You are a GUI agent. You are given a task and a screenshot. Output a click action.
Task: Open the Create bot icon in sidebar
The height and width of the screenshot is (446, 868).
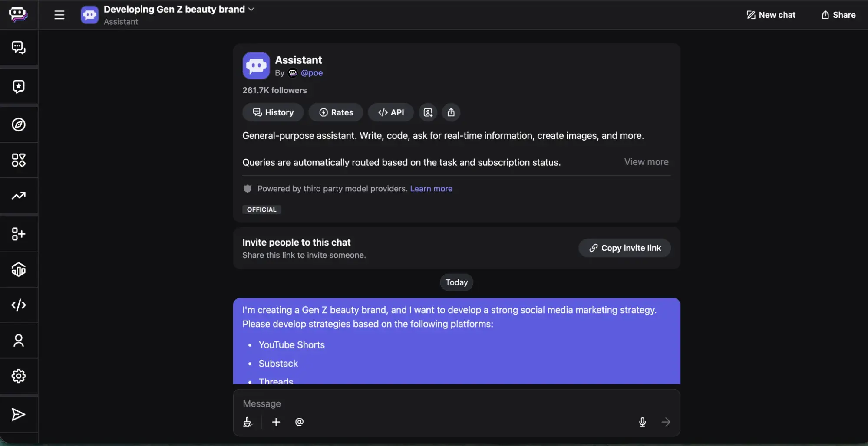18,234
